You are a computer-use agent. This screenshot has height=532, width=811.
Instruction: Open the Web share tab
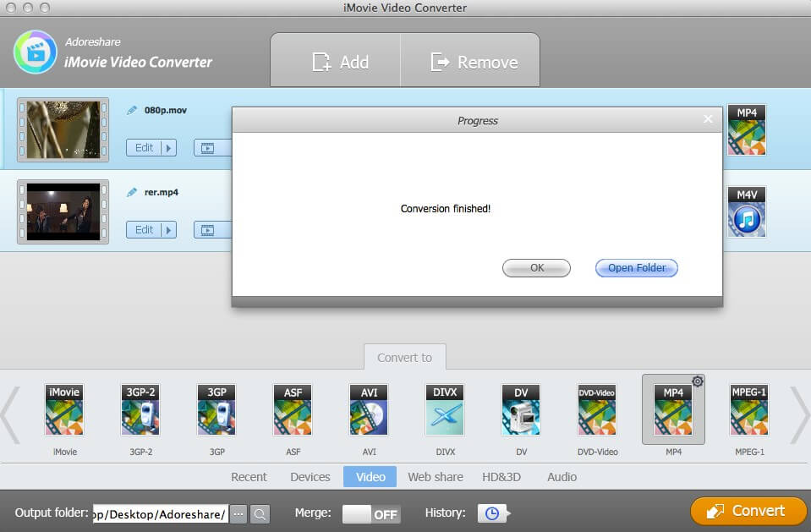tap(436, 477)
